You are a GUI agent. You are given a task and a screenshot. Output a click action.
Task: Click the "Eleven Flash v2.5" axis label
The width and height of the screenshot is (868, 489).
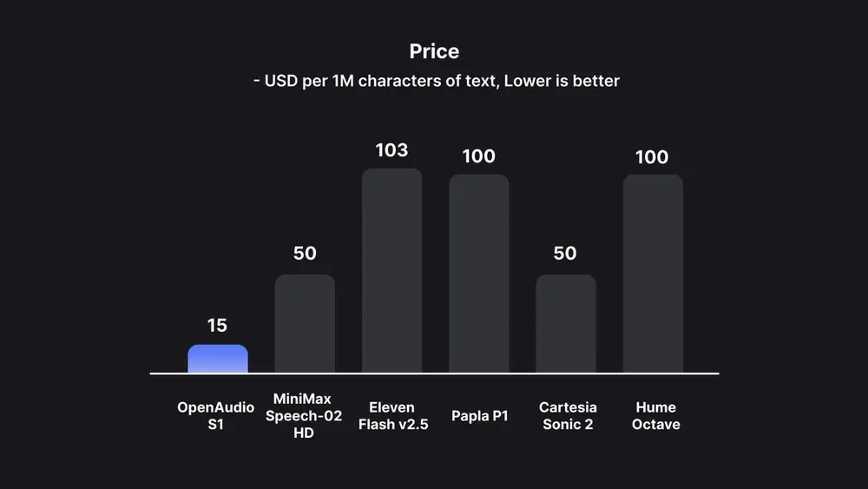pos(392,416)
